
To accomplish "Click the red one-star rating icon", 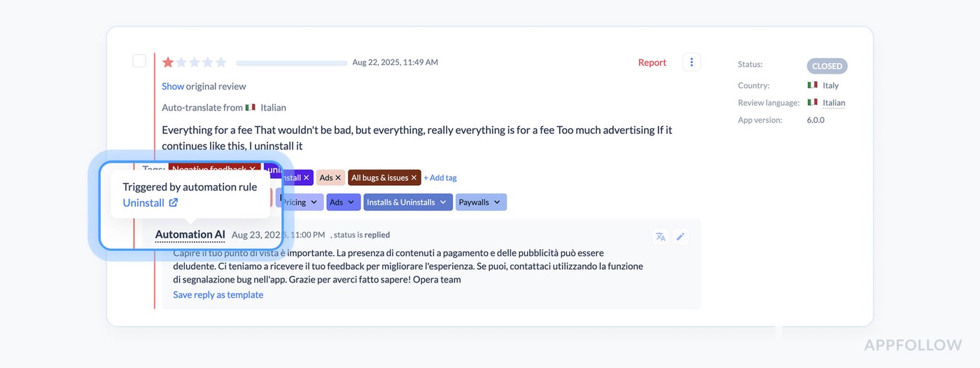I will pos(168,62).
